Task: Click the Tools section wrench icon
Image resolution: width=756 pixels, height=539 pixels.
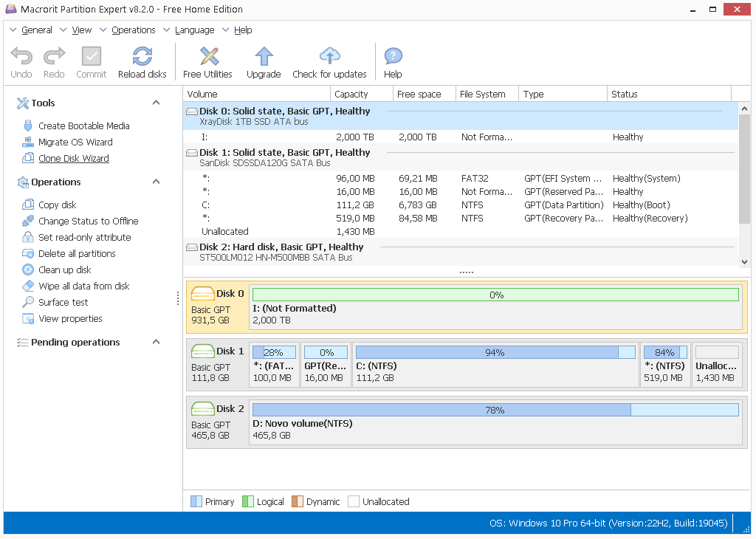Action: coord(23,103)
